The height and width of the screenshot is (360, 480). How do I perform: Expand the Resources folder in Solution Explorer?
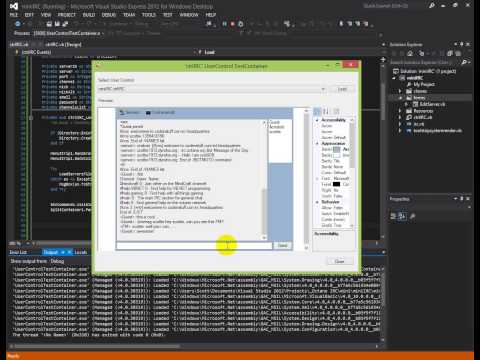pos(400,111)
